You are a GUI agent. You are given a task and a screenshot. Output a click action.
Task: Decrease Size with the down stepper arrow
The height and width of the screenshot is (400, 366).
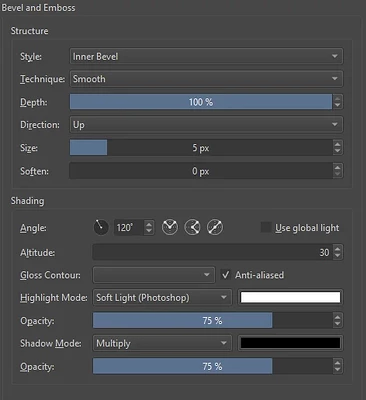click(337, 151)
